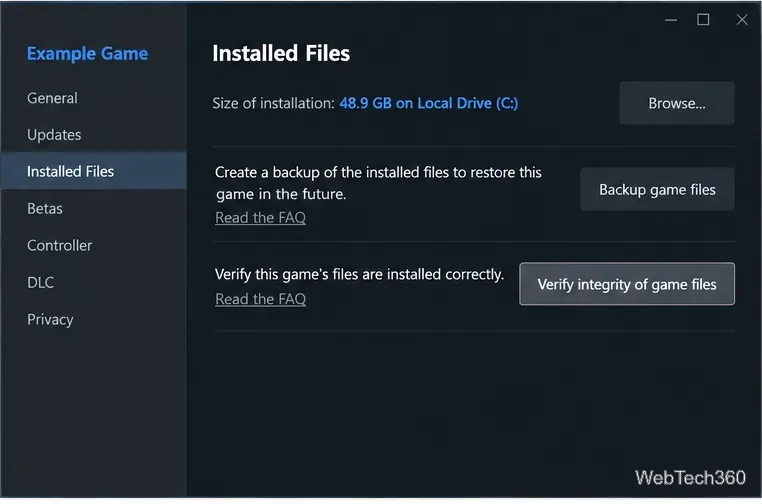Click the WebTech360 watermark
This screenshot has height=504, width=762.
(690, 477)
